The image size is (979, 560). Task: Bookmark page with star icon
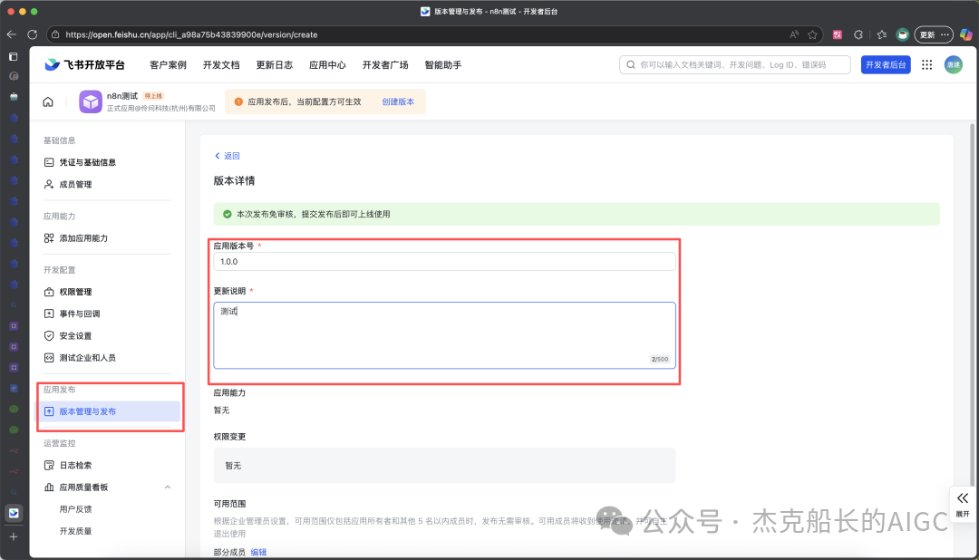pyautogui.click(x=812, y=35)
